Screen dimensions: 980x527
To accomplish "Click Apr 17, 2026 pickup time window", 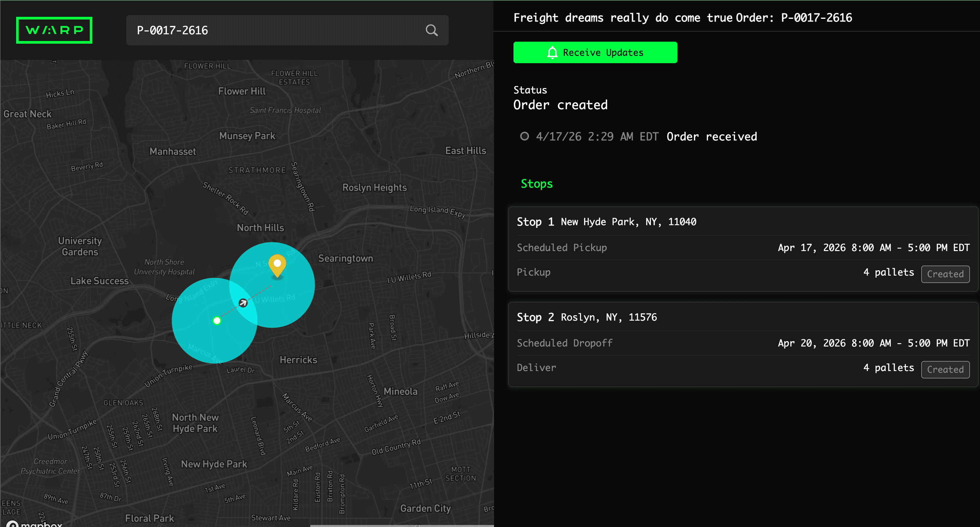I will tap(874, 248).
